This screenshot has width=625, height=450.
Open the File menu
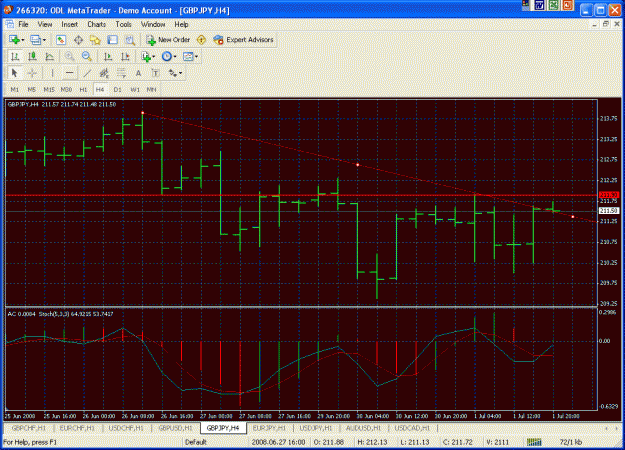click(x=24, y=24)
